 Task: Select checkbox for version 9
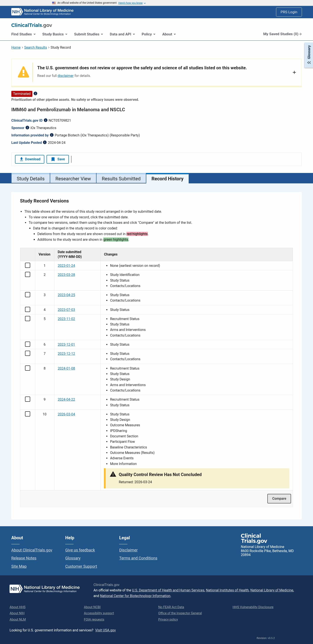28,399
